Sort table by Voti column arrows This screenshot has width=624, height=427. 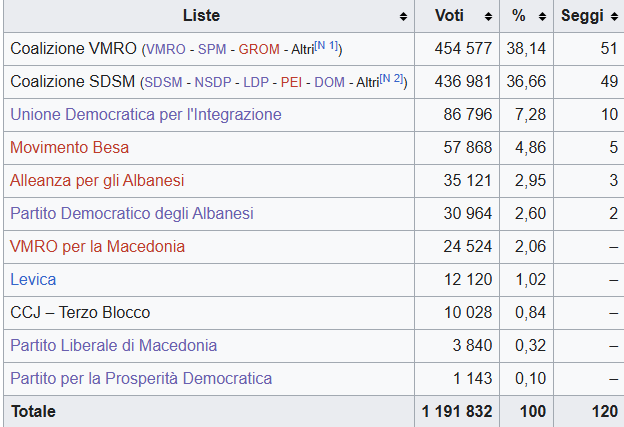[489, 17]
